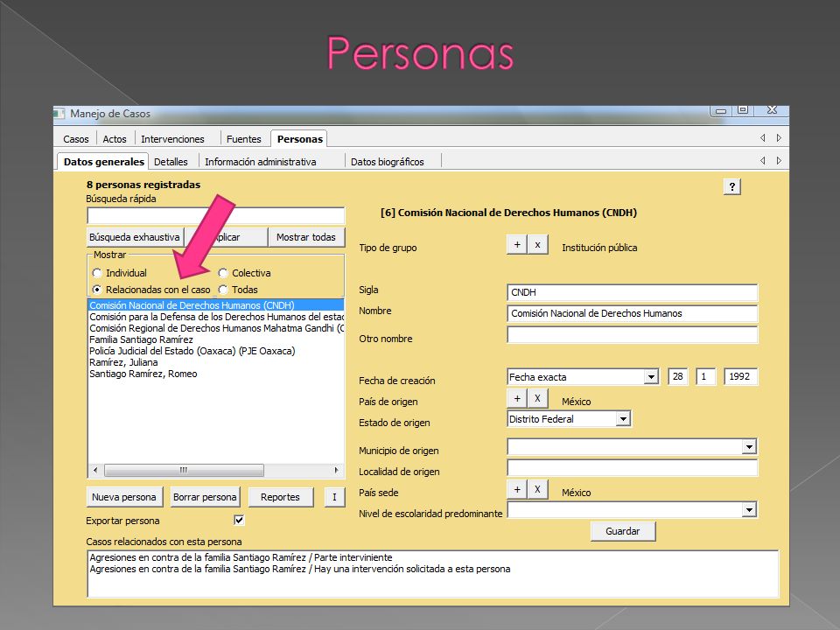Image resolution: width=840 pixels, height=630 pixels.
Task: Select the Parte interviniente related case row
Action: [x=432, y=557]
